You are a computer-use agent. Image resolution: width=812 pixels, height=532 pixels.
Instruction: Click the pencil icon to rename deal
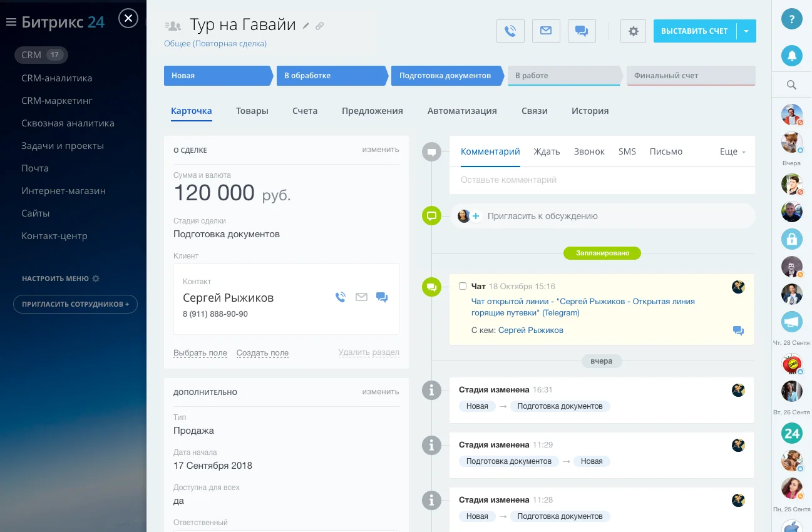[x=306, y=26]
